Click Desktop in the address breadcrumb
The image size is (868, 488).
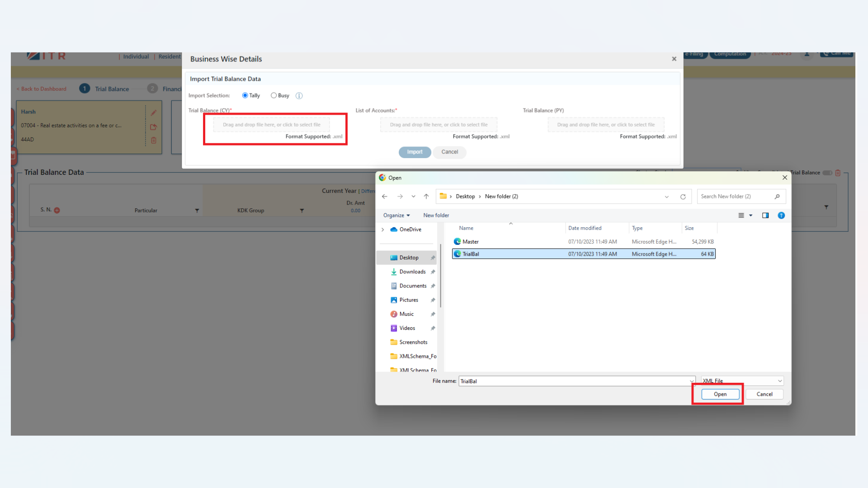[x=465, y=197]
